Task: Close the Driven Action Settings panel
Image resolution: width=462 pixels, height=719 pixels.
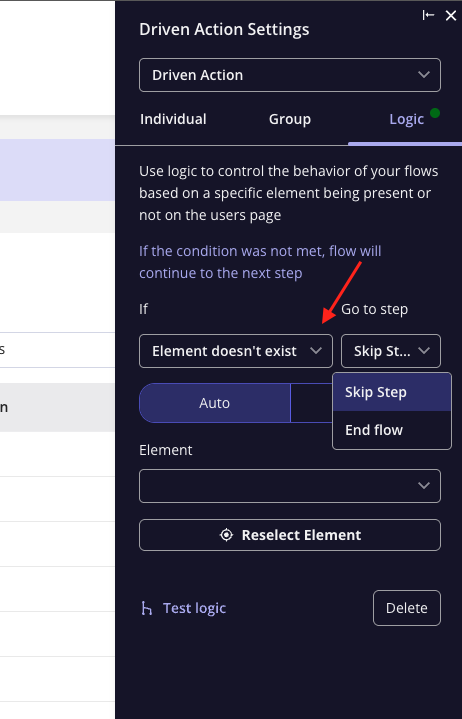Action: (451, 16)
